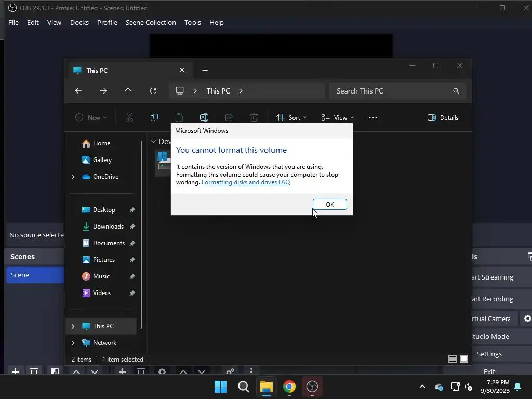Screen dimensions: 532x399
Task: Open OBS Settings from controls dock
Action: pos(489,354)
